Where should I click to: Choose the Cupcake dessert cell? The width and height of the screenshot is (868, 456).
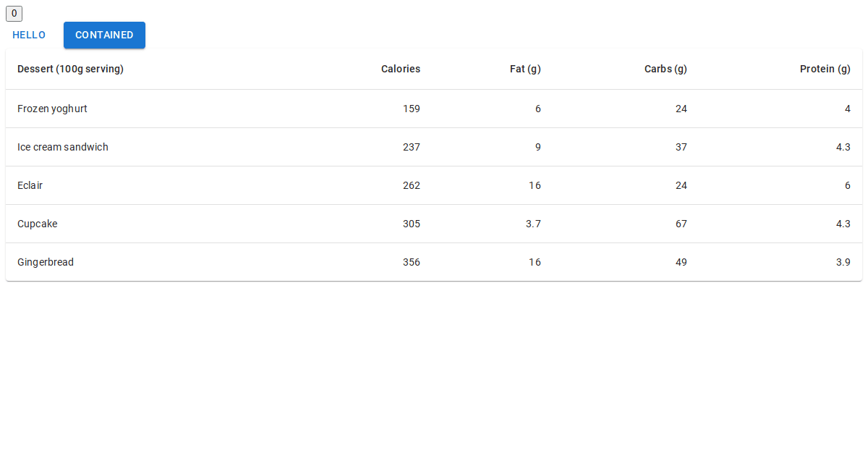(x=37, y=224)
